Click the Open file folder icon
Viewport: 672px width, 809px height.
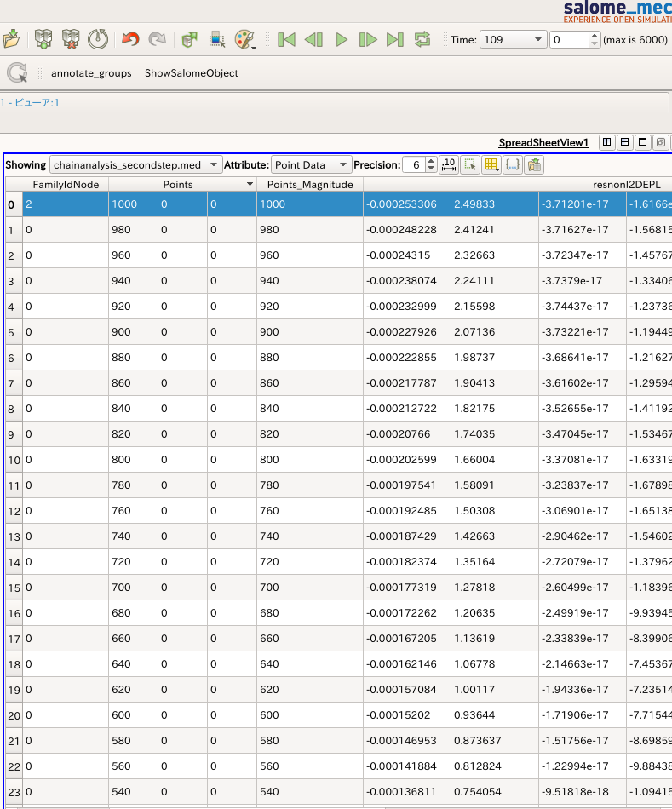11,39
